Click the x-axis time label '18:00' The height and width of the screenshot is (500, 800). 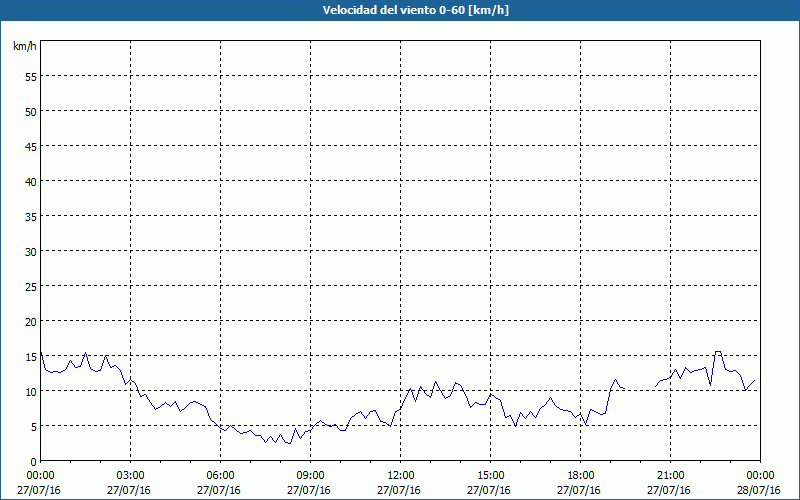581,476
